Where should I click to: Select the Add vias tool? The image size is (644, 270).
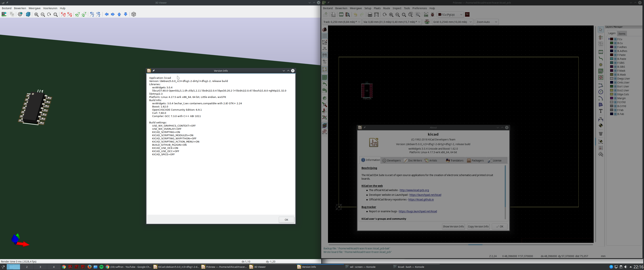click(601, 65)
